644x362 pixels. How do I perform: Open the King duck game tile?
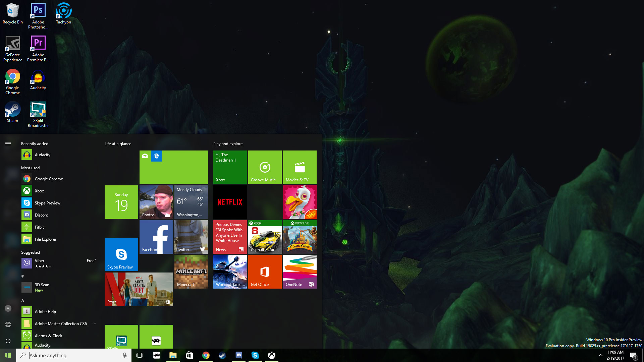pyautogui.click(x=300, y=202)
